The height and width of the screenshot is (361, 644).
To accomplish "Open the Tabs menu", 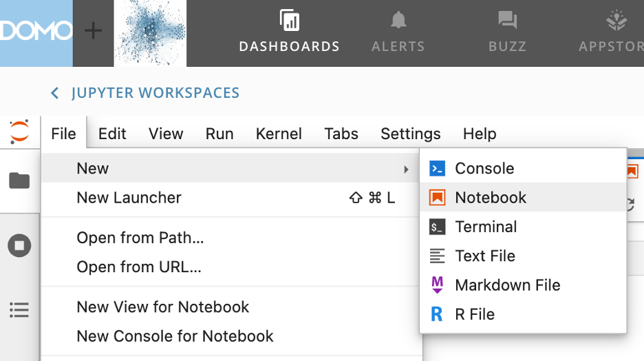I will coord(341,134).
